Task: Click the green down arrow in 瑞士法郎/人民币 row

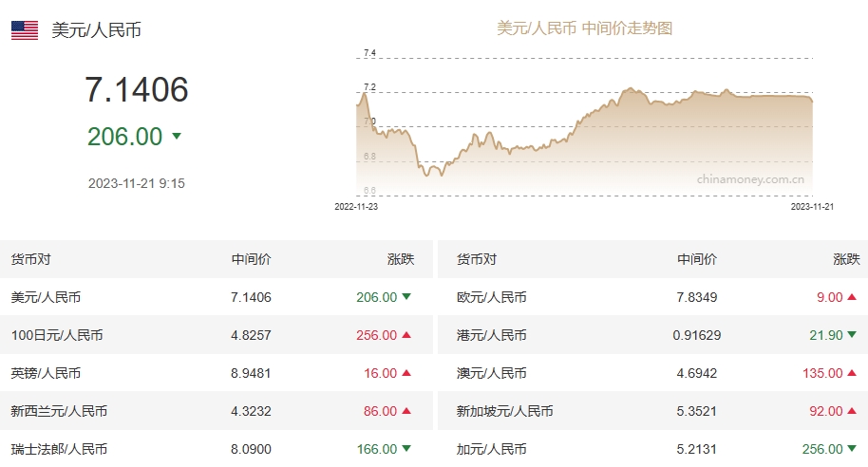Action: click(x=406, y=449)
